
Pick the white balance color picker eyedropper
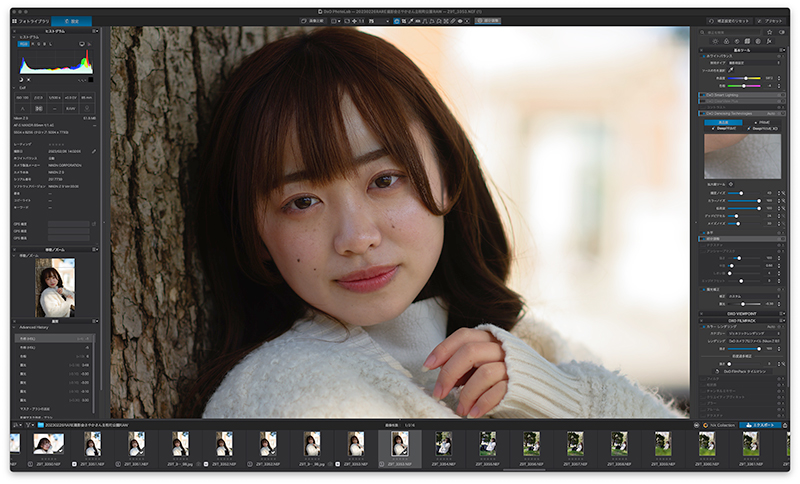pyautogui.click(x=731, y=69)
